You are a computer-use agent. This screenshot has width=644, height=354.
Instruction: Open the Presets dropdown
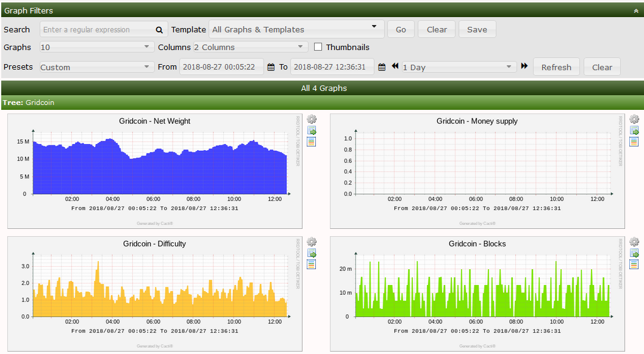pos(97,67)
